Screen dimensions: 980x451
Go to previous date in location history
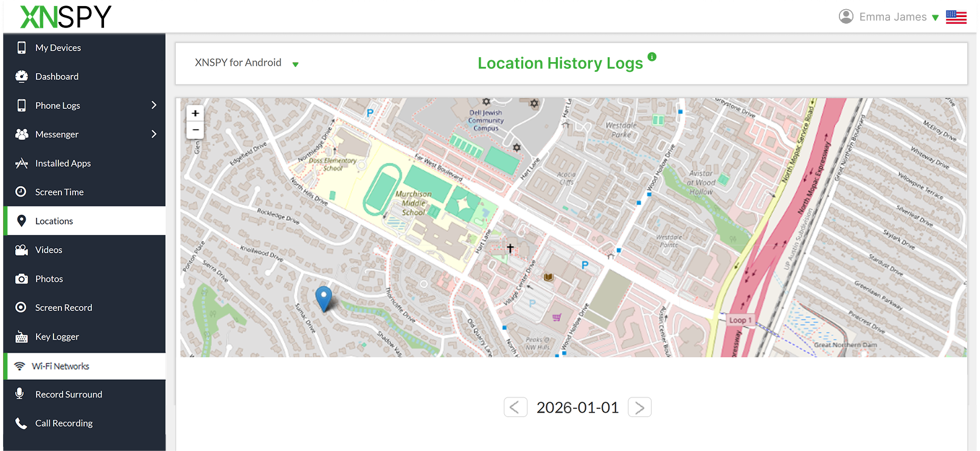[x=515, y=407]
